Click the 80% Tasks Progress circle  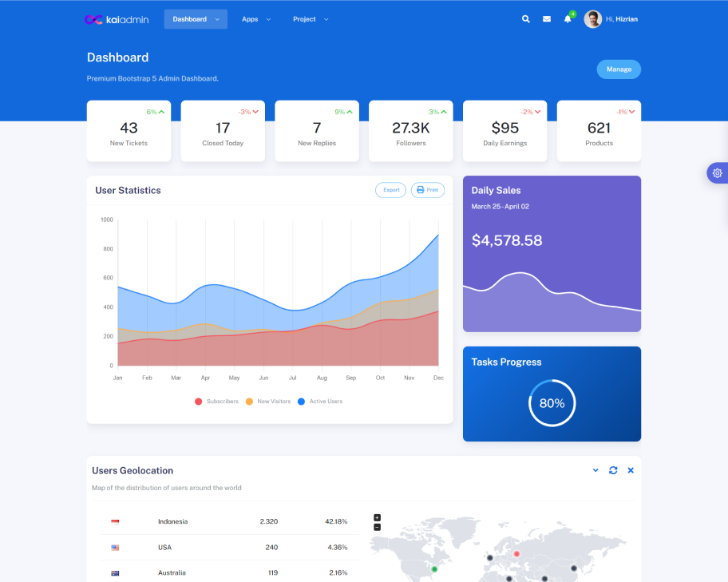[x=552, y=403]
